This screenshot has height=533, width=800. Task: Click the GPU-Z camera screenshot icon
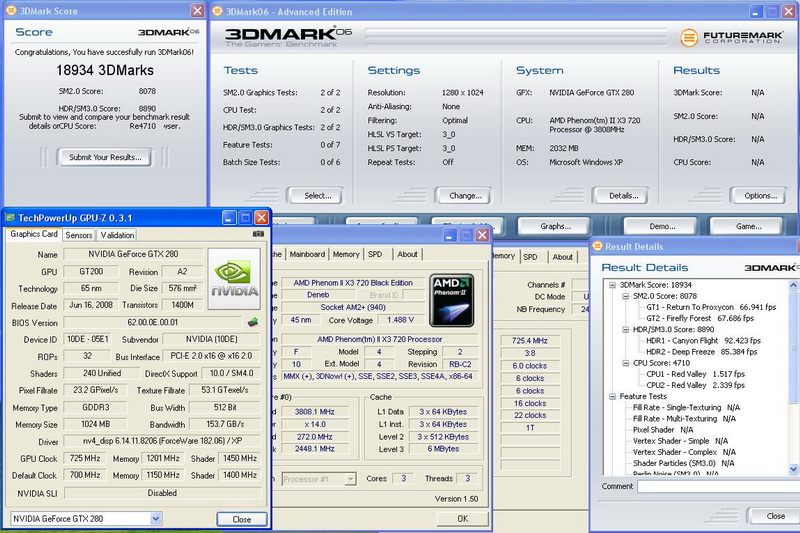click(x=258, y=234)
